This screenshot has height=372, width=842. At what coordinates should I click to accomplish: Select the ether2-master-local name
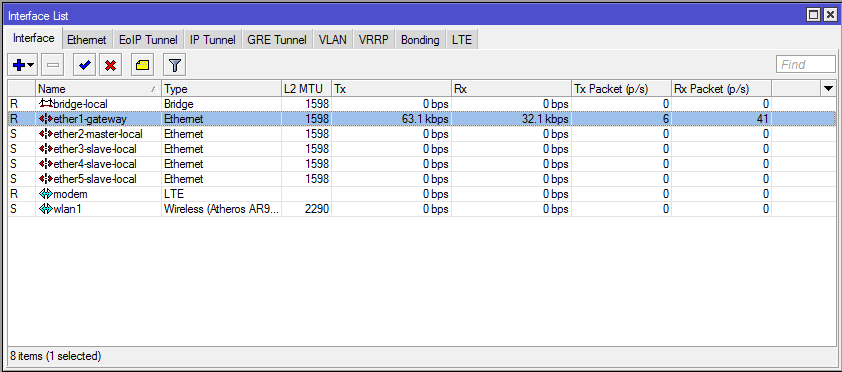(98, 134)
